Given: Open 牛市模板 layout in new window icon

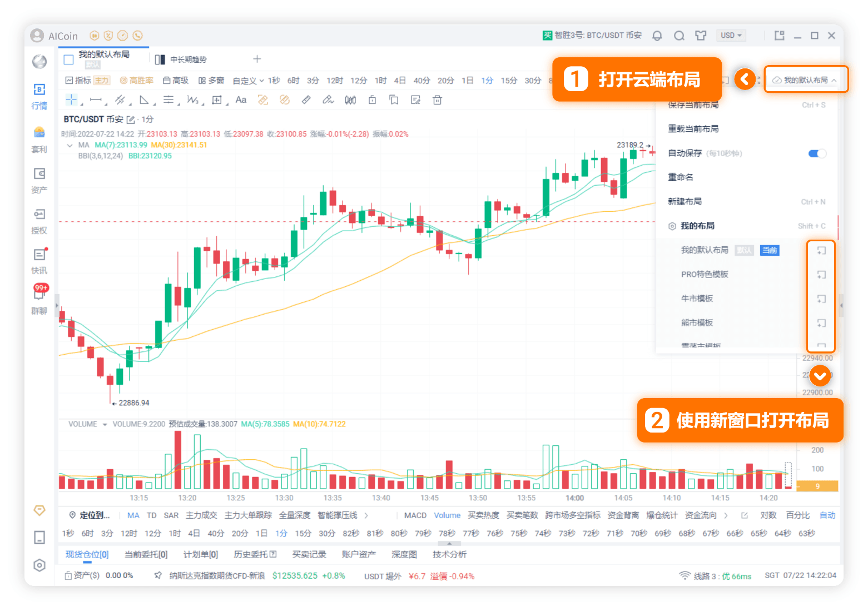Looking at the screenshot, I should point(821,299).
